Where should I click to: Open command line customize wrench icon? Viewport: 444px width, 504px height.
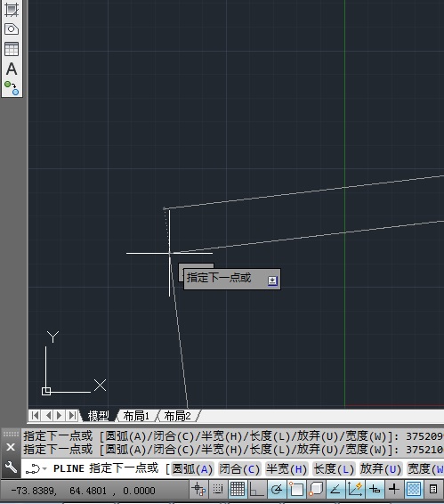tap(11, 467)
